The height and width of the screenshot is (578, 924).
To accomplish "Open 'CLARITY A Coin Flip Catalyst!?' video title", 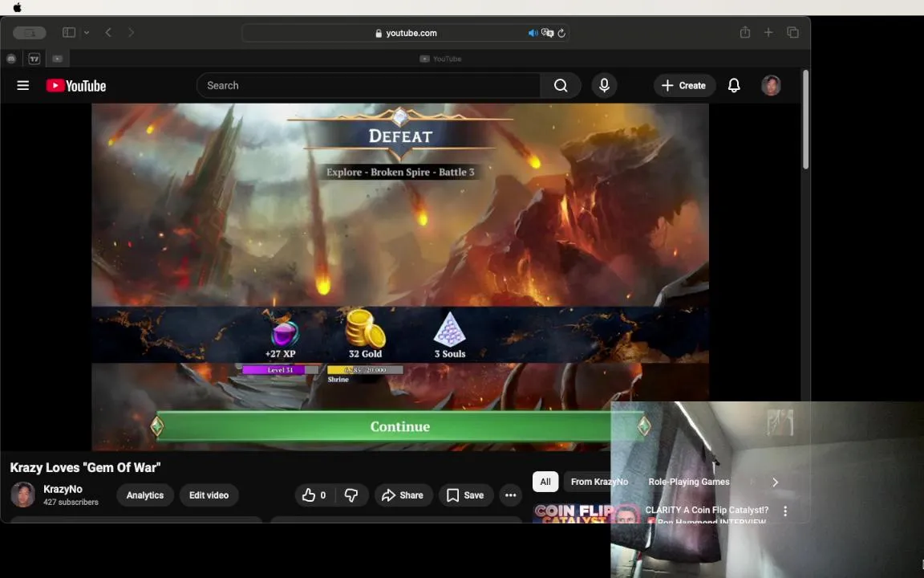I will [707, 510].
